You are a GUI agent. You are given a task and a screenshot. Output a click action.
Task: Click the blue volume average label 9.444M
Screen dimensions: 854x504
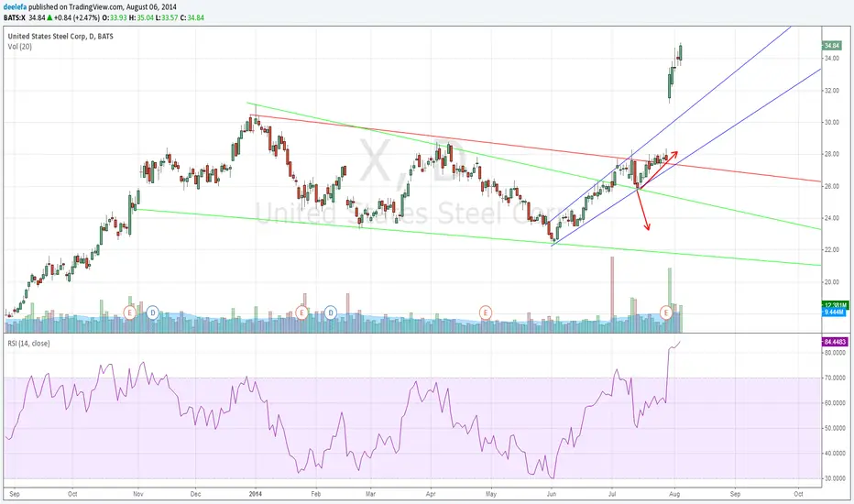[834, 312]
